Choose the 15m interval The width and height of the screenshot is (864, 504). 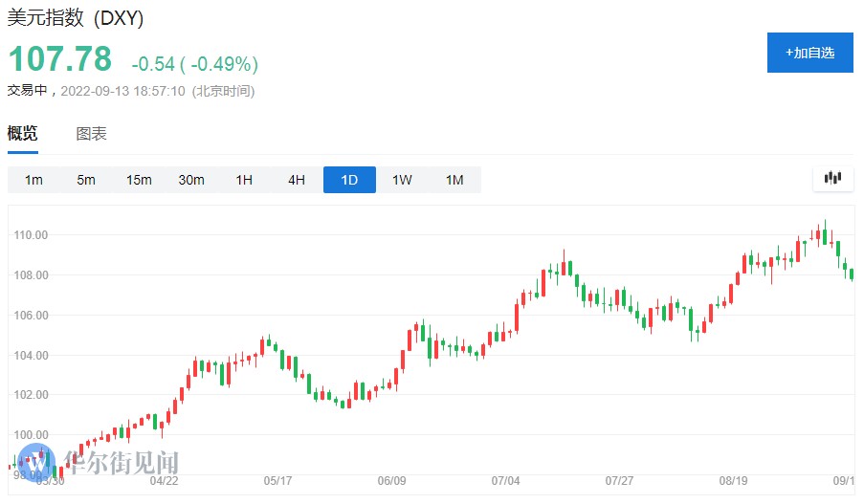pyautogui.click(x=139, y=180)
